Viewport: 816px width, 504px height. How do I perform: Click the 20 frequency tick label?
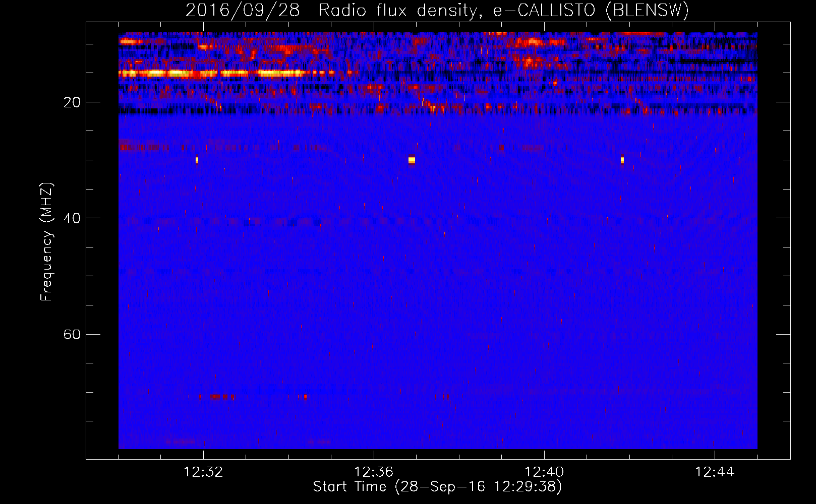72,102
